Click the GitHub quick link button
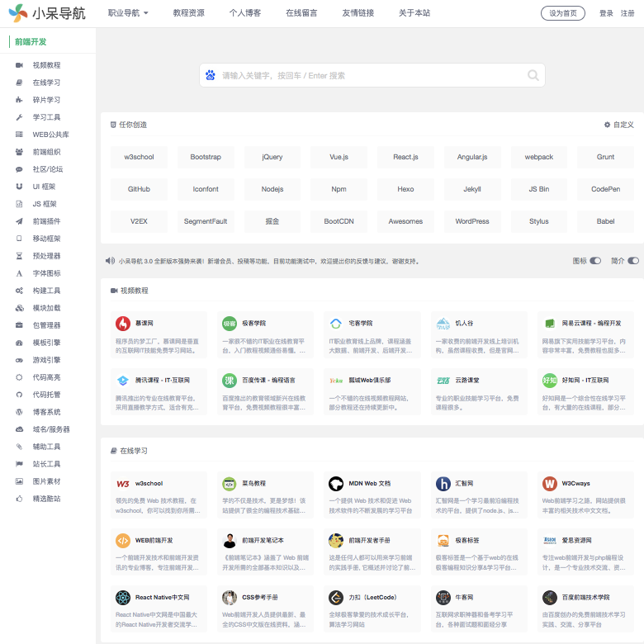The height and width of the screenshot is (644, 644). [139, 189]
